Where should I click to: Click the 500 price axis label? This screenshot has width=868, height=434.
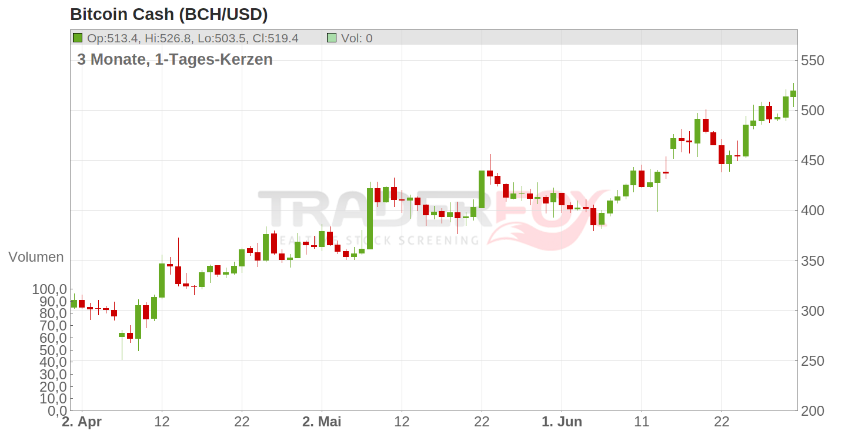tap(813, 111)
